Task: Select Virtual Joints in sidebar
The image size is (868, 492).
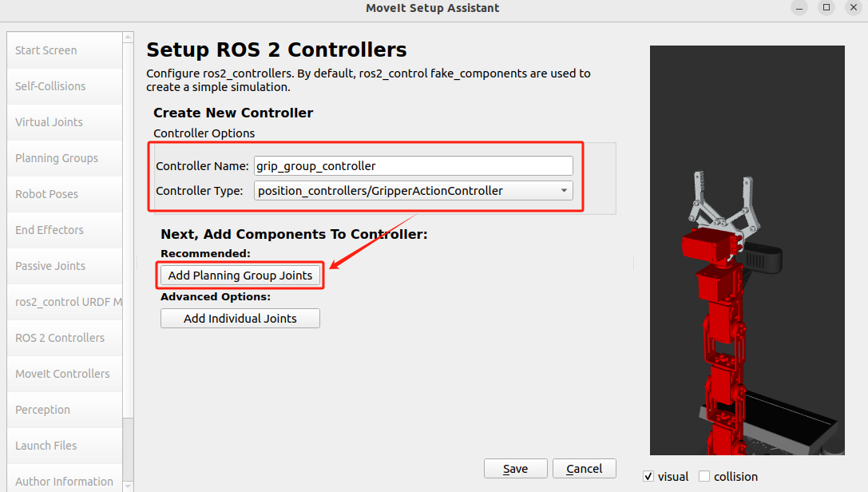Action: point(65,122)
